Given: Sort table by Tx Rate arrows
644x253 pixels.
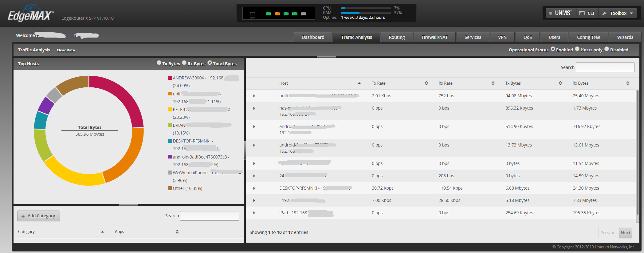Looking at the screenshot, I should tap(426, 83).
